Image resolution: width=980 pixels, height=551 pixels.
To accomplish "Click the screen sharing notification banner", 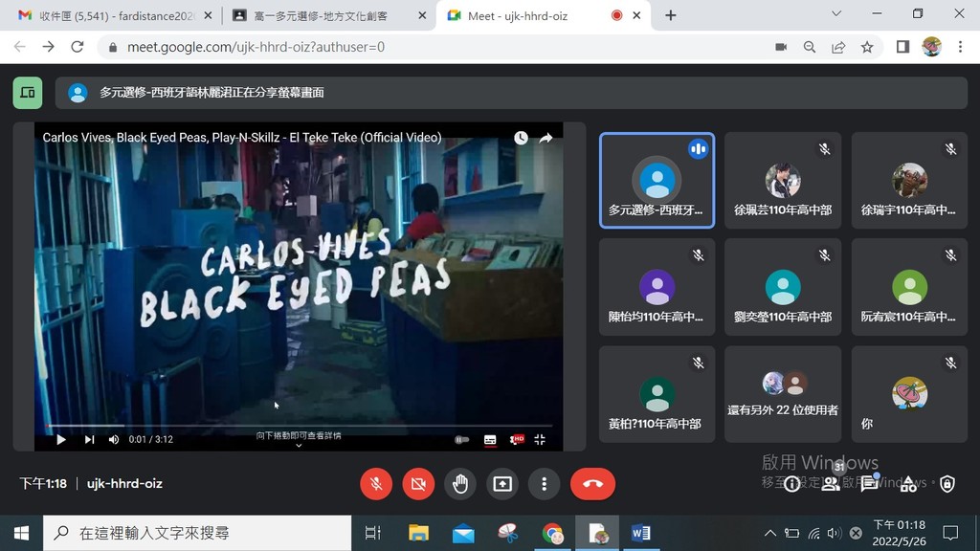I will point(511,93).
